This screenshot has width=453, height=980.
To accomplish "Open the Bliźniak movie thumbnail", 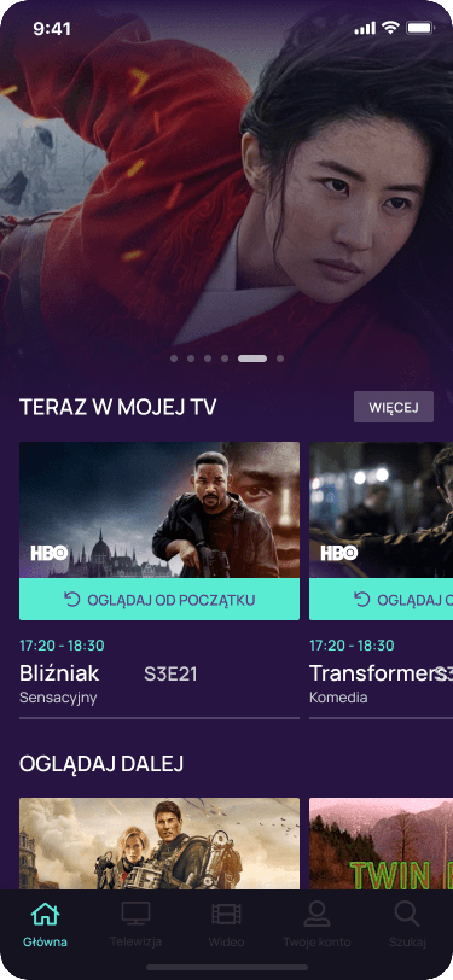I will pos(159,511).
